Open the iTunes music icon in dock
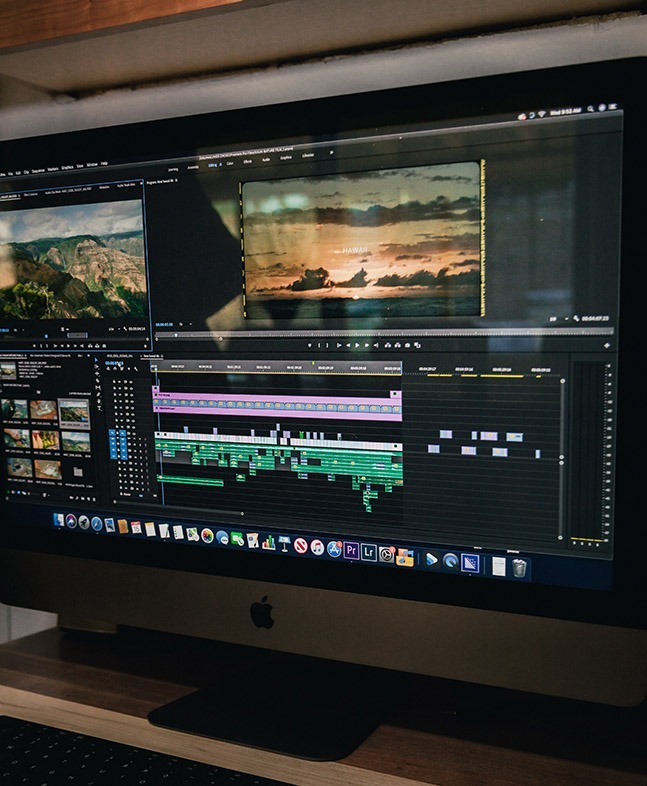Image resolution: width=647 pixels, height=786 pixels. (x=317, y=547)
